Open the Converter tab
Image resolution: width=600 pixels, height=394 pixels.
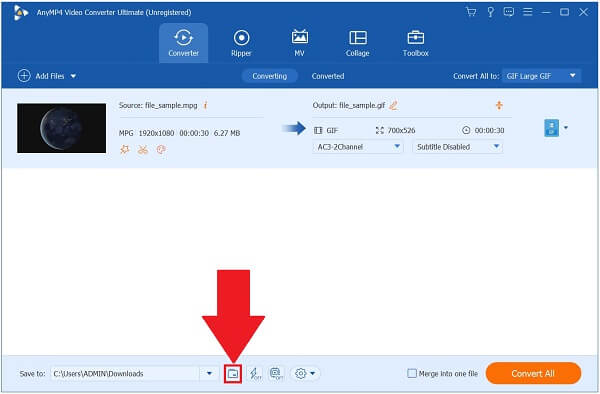point(184,43)
